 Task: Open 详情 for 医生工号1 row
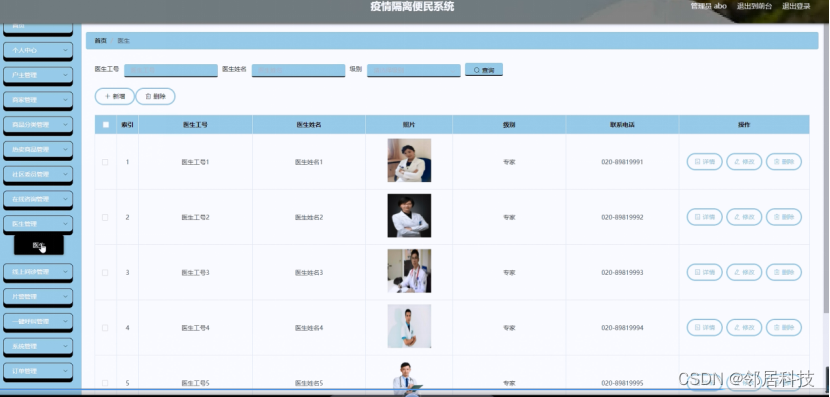coord(705,161)
